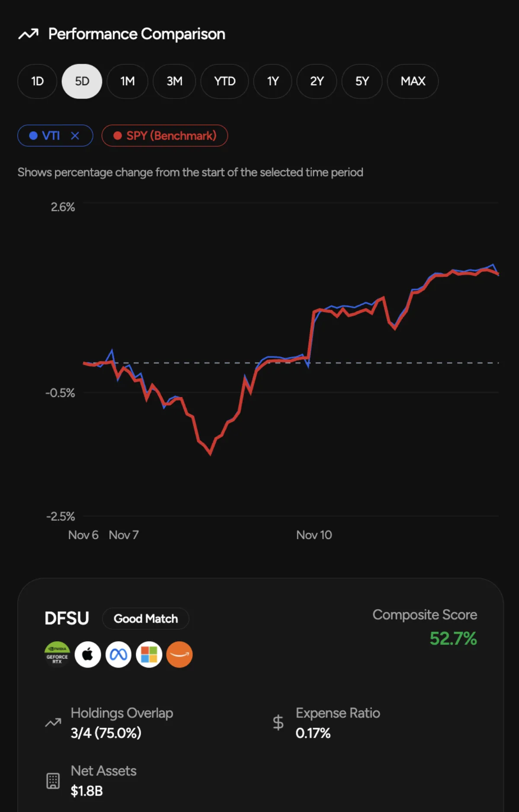
Task: Enable the 1D time period
Action: coord(37,81)
